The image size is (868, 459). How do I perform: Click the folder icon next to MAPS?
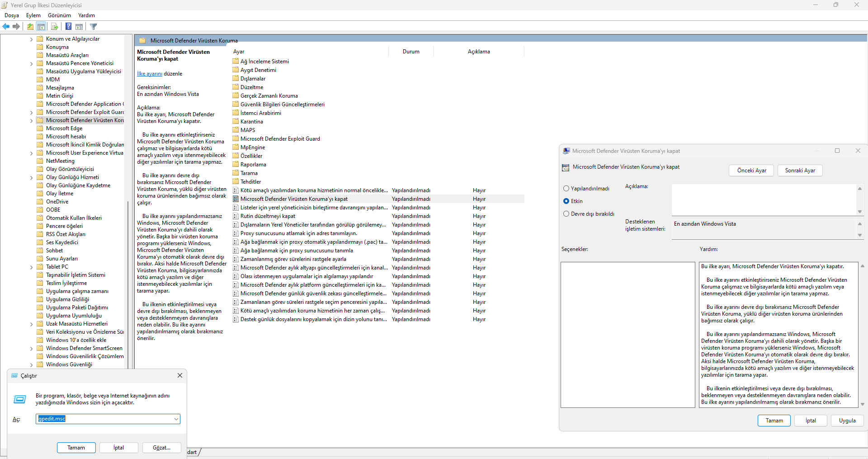pyautogui.click(x=236, y=130)
